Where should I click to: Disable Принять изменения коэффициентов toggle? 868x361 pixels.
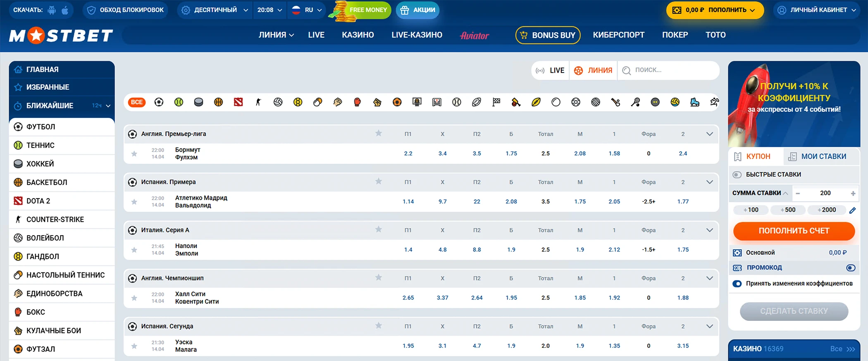coord(737,284)
